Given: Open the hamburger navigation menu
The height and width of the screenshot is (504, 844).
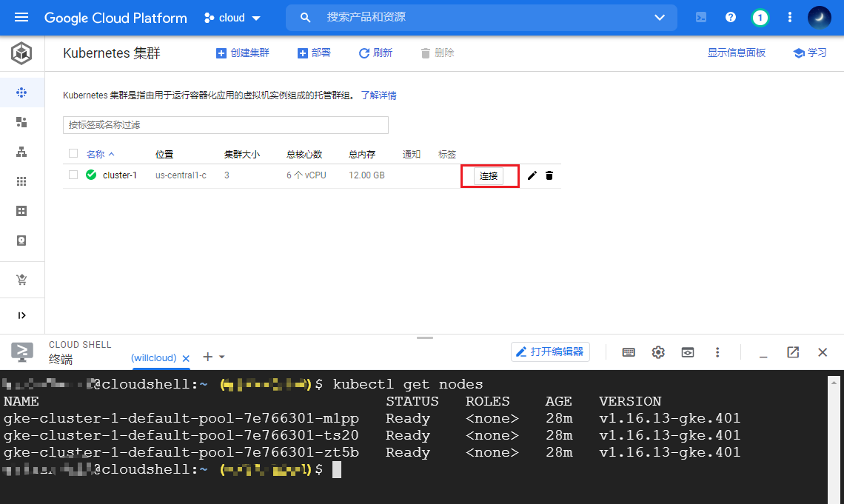Looking at the screenshot, I should pyautogui.click(x=21, y=17).
